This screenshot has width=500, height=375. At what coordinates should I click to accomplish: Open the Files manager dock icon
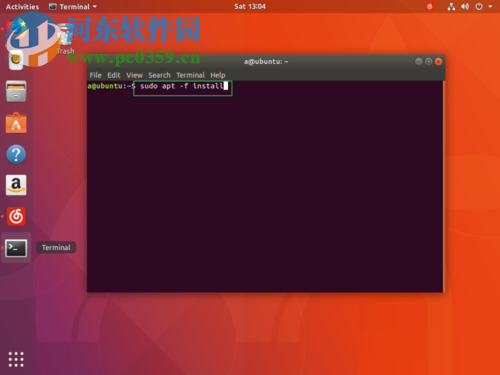(16, 91)
